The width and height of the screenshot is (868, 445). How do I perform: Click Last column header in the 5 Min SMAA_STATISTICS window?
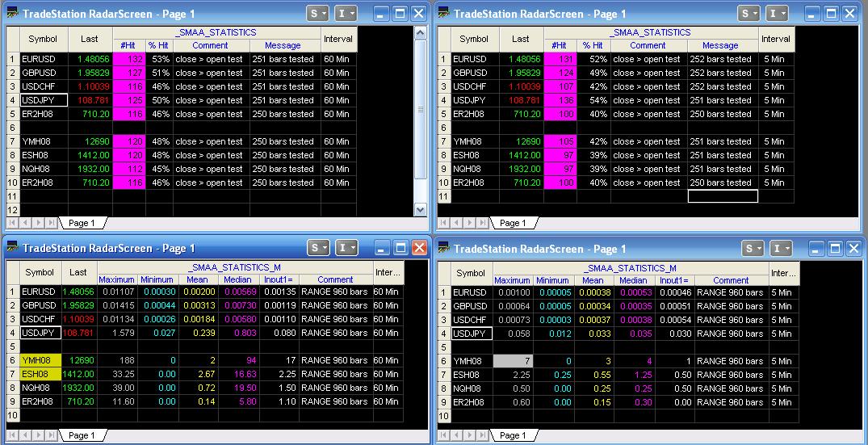[x=521, y=39]
